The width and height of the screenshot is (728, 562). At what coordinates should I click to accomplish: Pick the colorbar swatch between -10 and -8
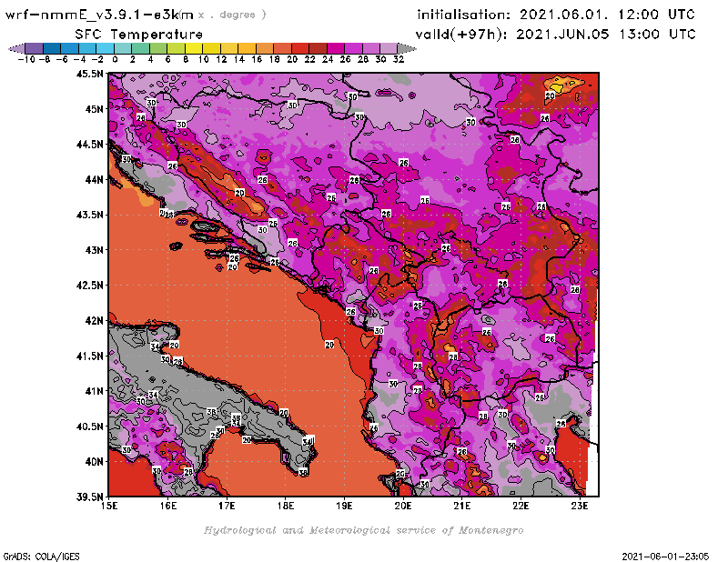tap(35, 48)
